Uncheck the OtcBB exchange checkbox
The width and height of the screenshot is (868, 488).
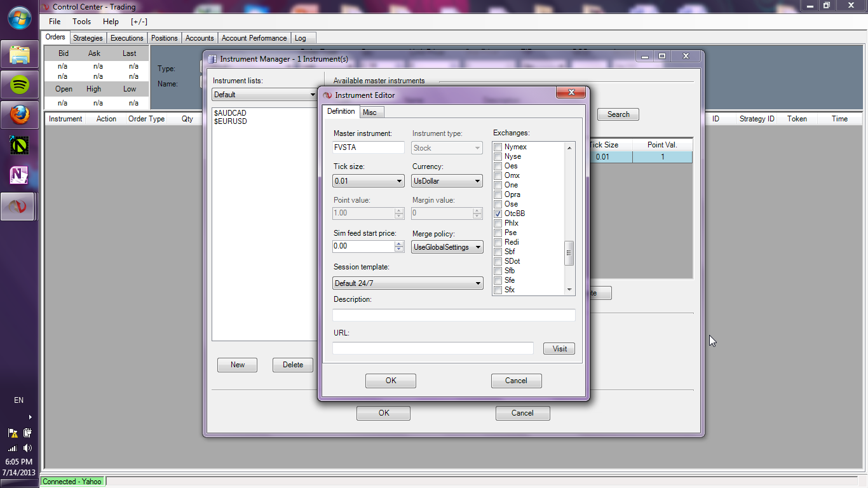[x=498, y=213]
